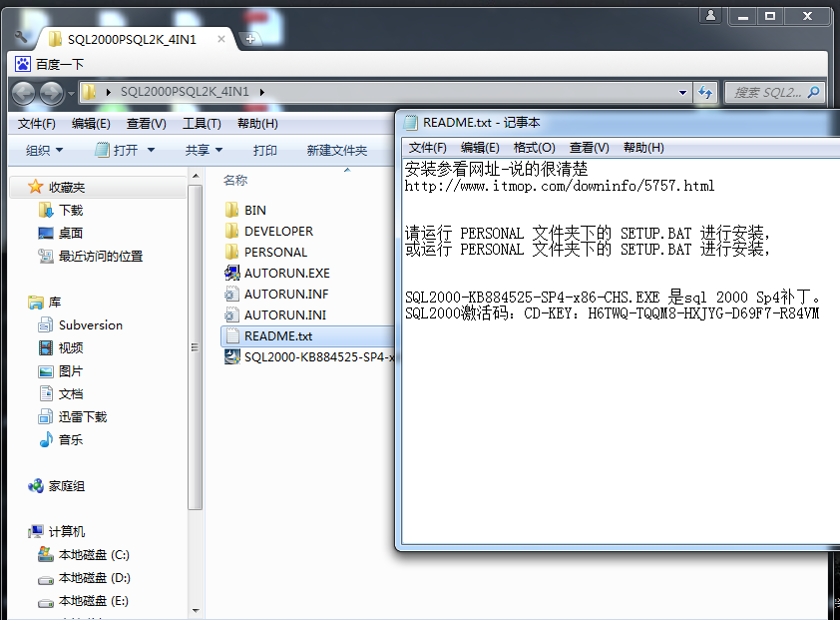Screen dimensions: 840x620
Task: Open Explorer 查看(V) menu
Action: (147, 124)
